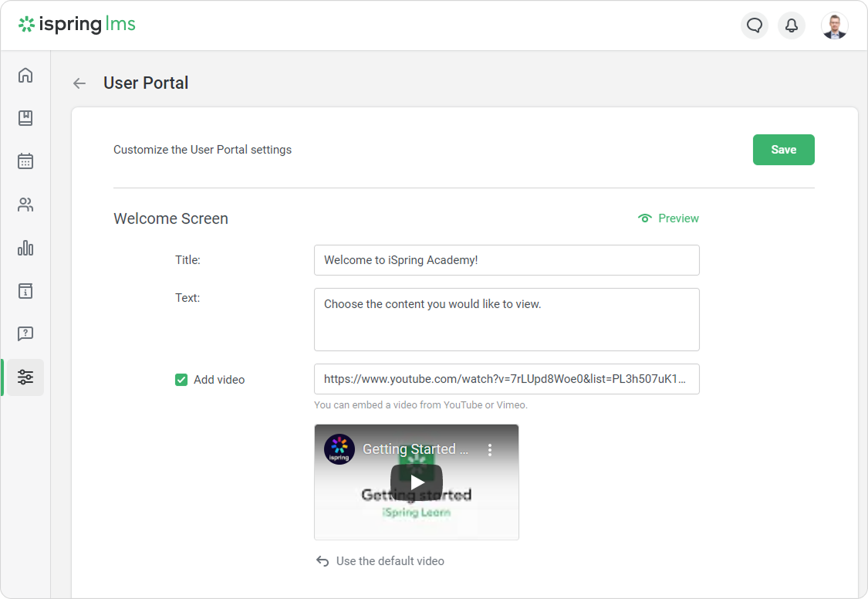Open the notifications bell icon
The image size is (868, 599).
click(792, 25)
